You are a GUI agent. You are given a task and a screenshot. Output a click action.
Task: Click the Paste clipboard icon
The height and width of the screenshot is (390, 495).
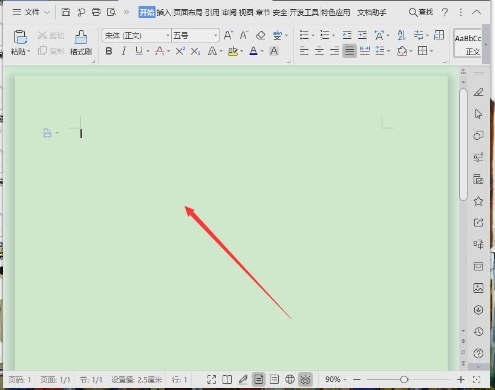(x=20, y=37)
